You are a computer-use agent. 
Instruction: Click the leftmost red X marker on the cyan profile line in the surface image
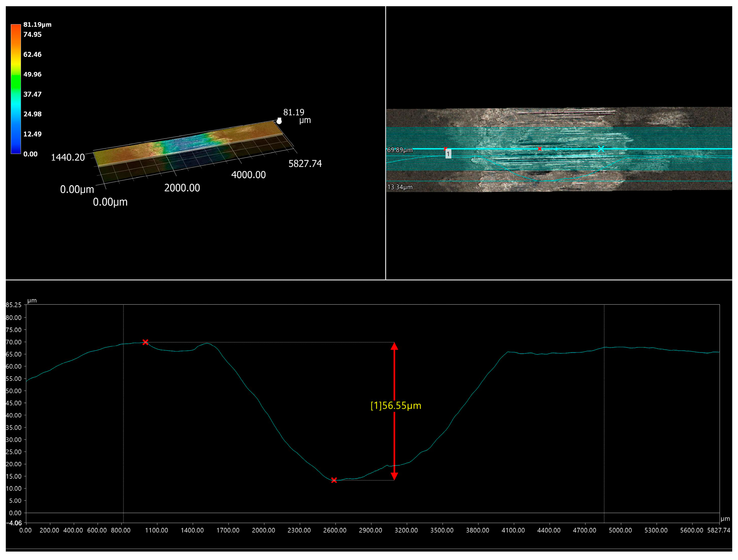click(x=445, y=149)
